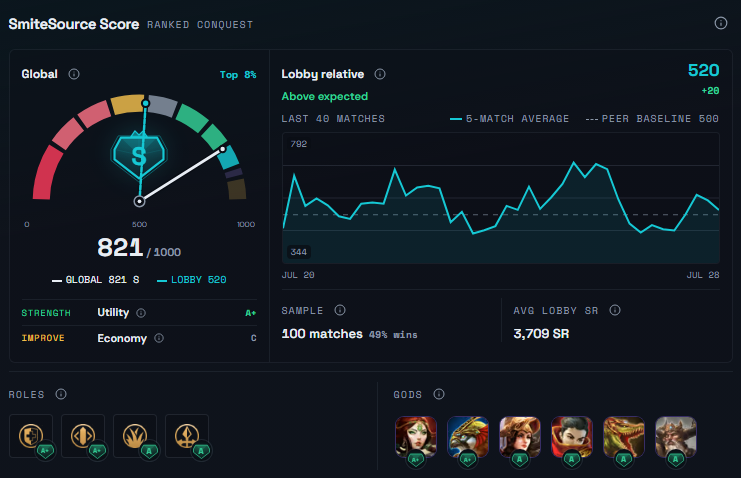Click the info icon next to Global

[74, 74]
